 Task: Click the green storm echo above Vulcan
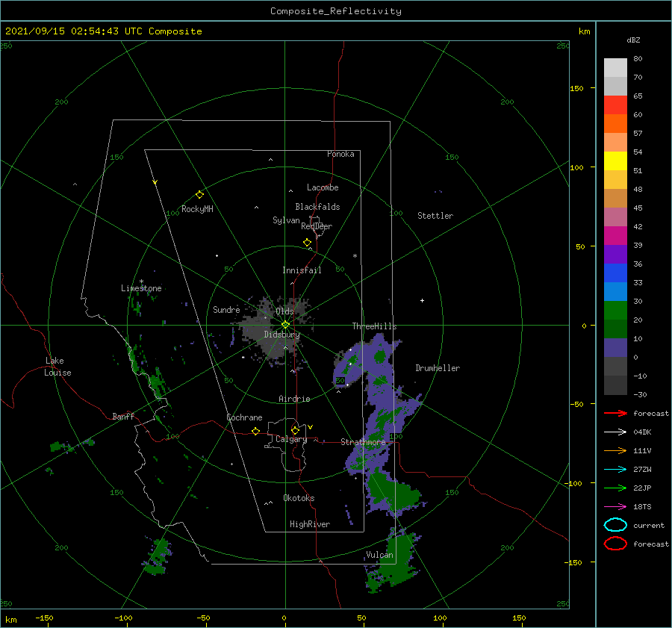[x=392, y=491]
